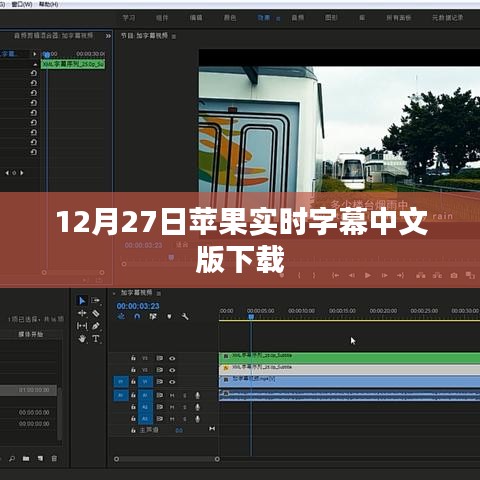Select the Selection tool arrow

pos(82,301)
